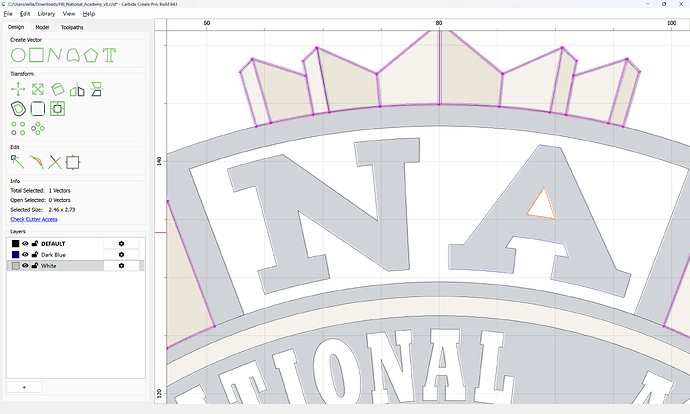Switch to the Toolpaths tab
The width and height of the screenshot is (690, 414).
pyautogui.click(x=72, y=27)
